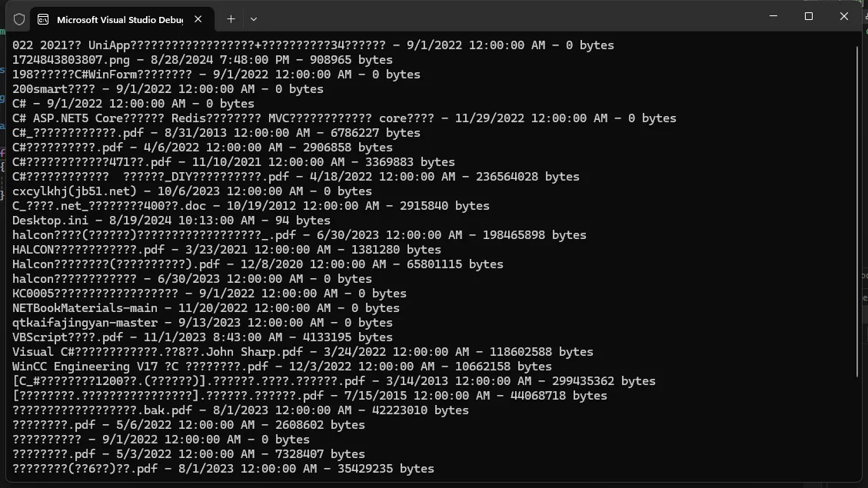868x488 pixels.
Task: Close the Microsoft Visual Studio Debug tab
Action: coord(199,18)
